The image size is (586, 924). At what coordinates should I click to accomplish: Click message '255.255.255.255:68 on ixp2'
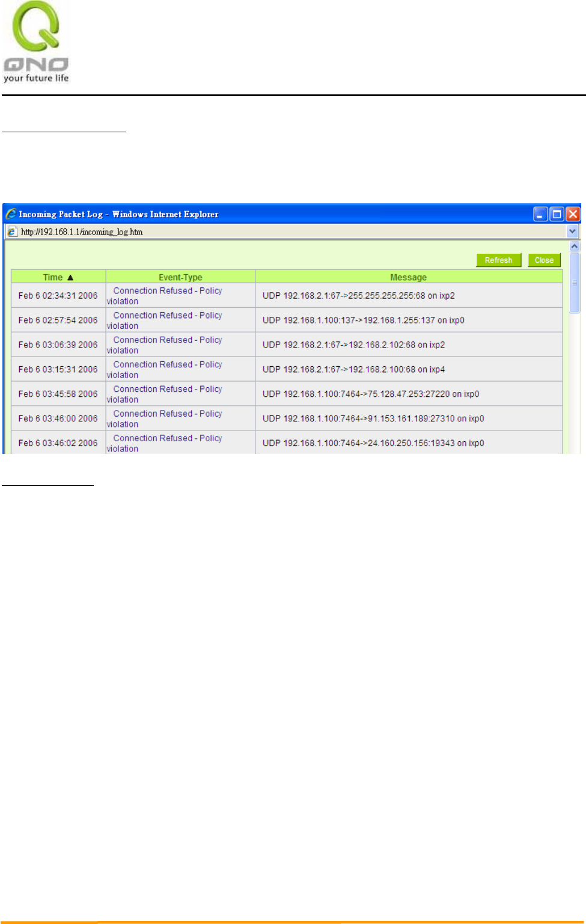tap(359, 296)
